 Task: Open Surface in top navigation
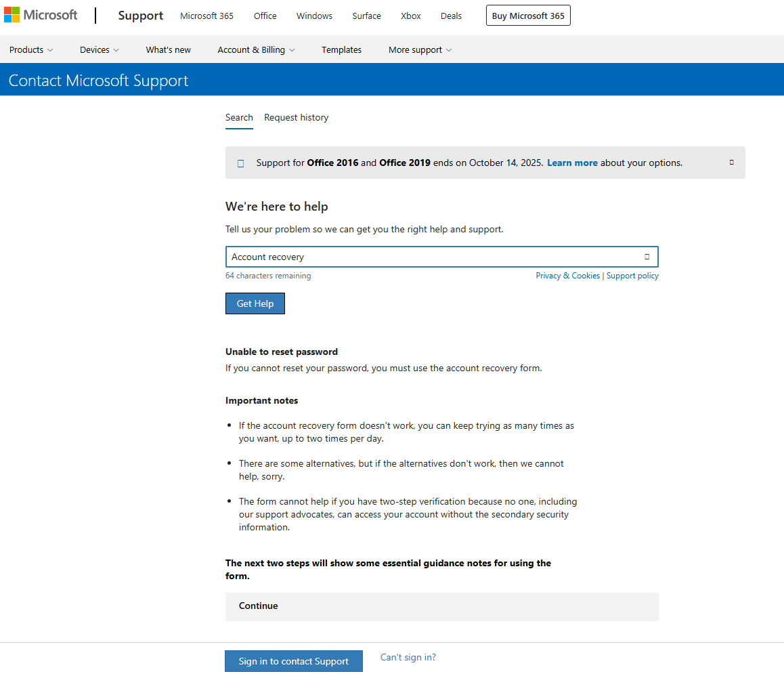[366, 16]
